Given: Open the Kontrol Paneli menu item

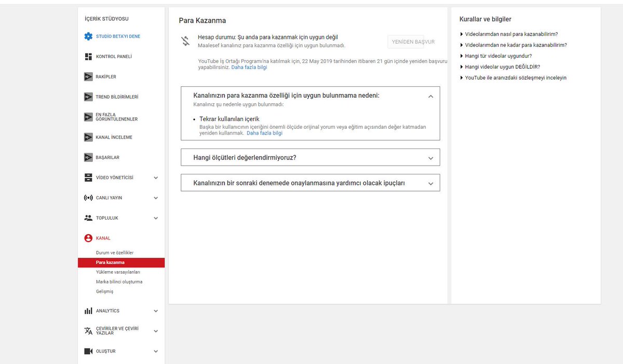Looking at the screenshot, I should point(114,57).
